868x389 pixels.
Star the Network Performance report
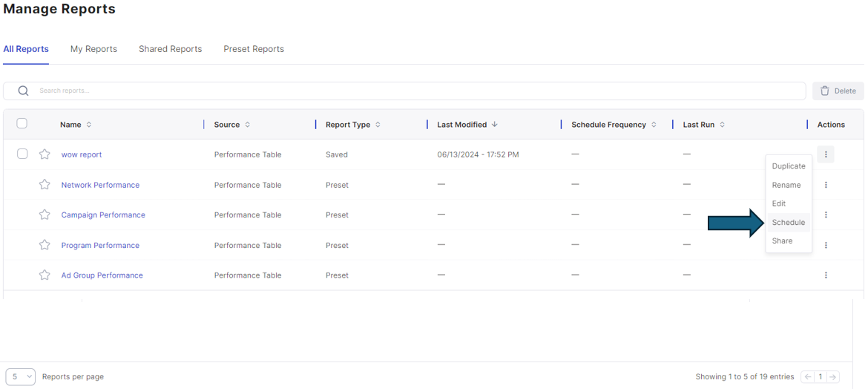point(45,185)
